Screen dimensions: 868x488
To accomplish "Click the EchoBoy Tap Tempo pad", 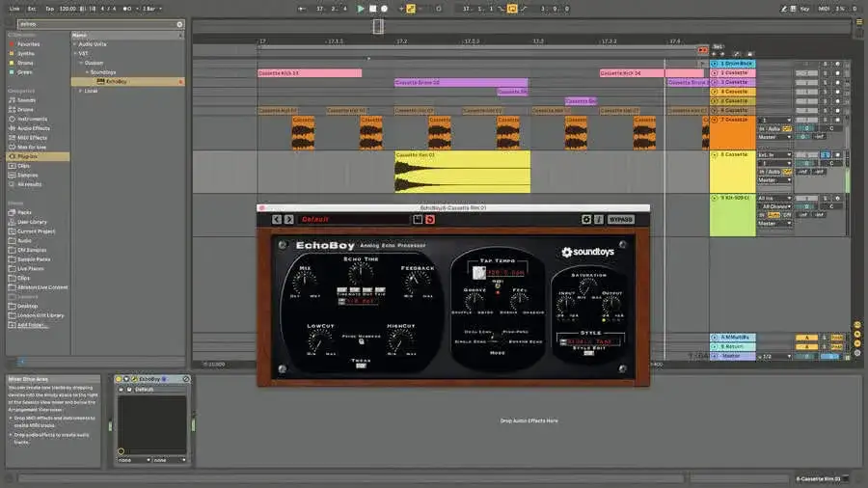I will point(479,272).
